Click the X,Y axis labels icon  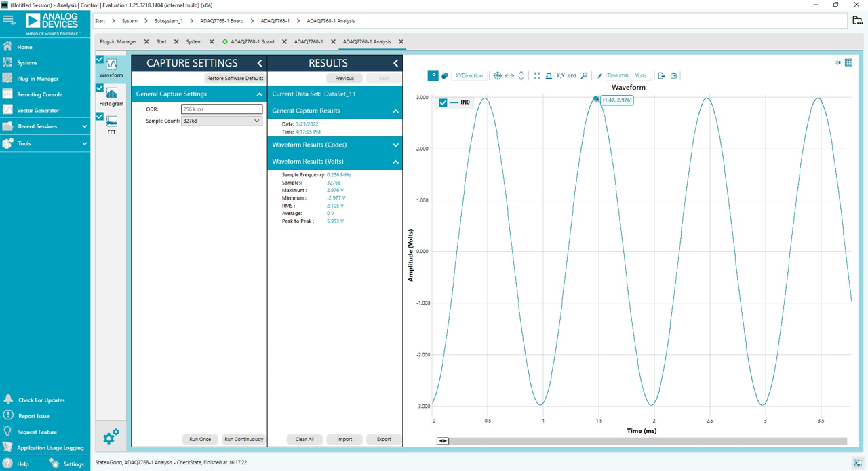559,75
